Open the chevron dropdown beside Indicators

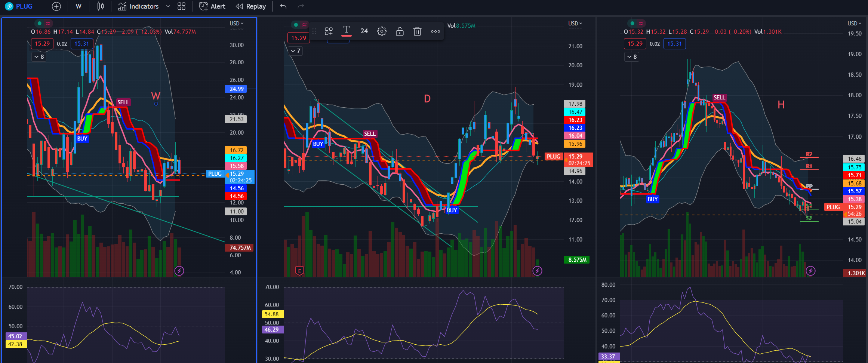click(x=168, y=6)
